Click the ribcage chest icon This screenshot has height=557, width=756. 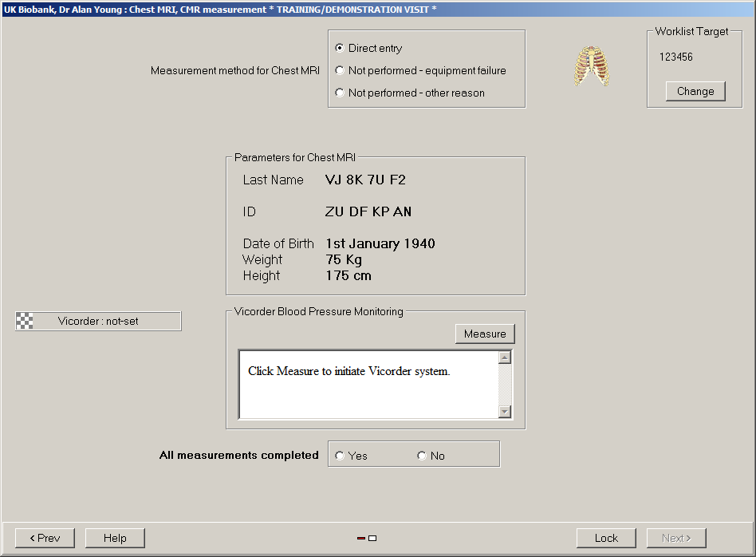592,66
